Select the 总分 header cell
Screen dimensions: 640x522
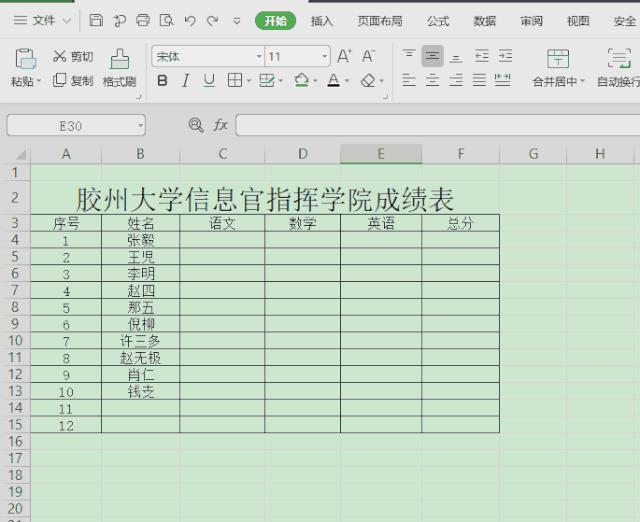(x=460, y=223)
